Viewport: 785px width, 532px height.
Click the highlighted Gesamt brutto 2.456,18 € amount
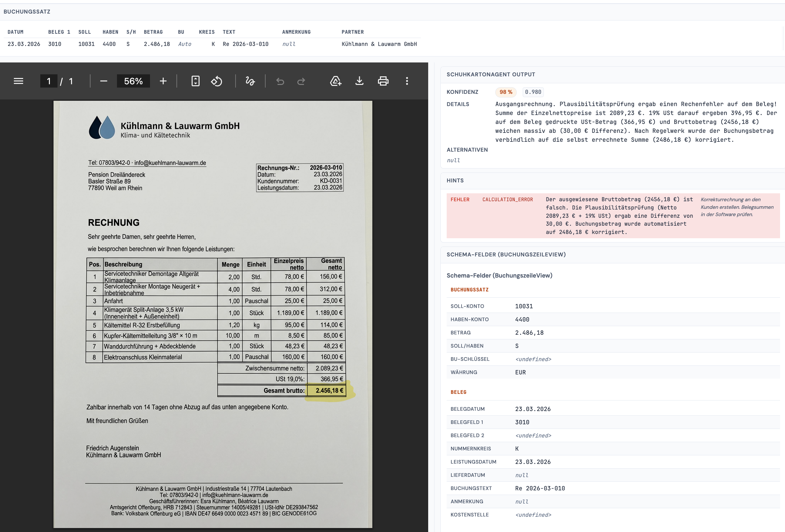point(329,391)
